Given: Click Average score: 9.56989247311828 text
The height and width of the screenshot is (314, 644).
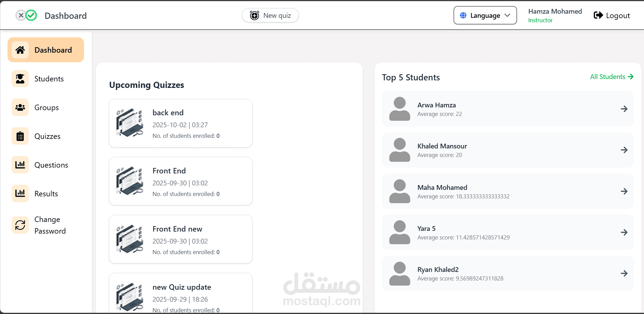Looking at the screenshot, I should tap(461, 278).
